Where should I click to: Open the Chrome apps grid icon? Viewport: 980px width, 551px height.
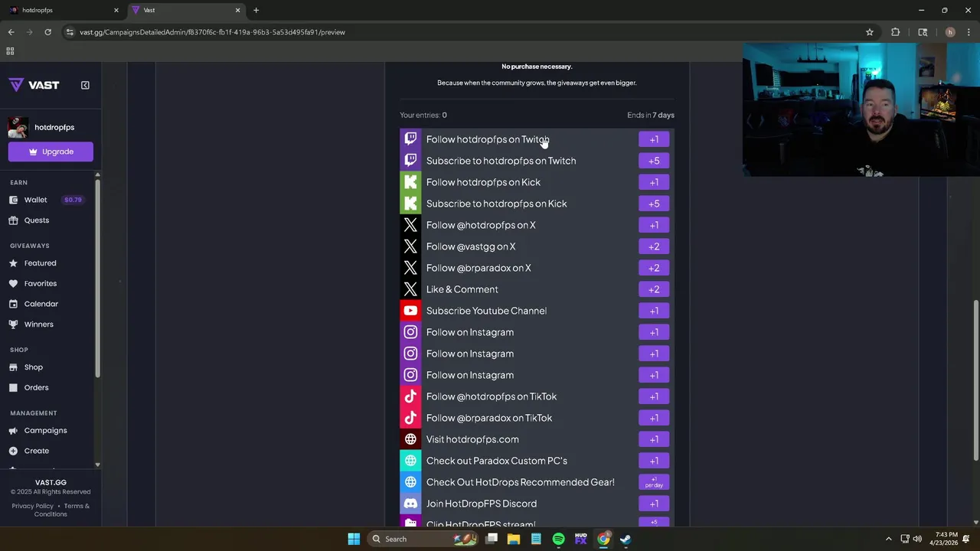10,51
